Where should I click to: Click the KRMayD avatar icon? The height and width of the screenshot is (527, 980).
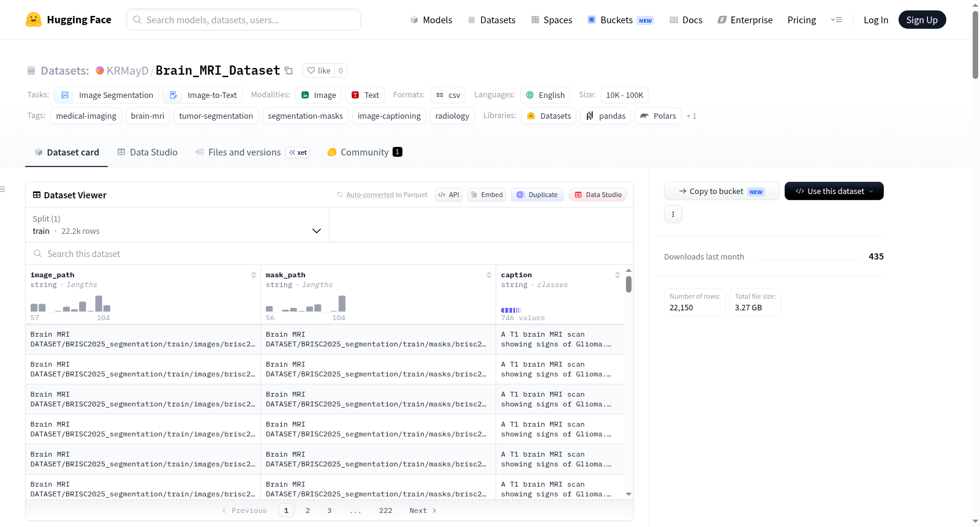(x=100, y=70)
